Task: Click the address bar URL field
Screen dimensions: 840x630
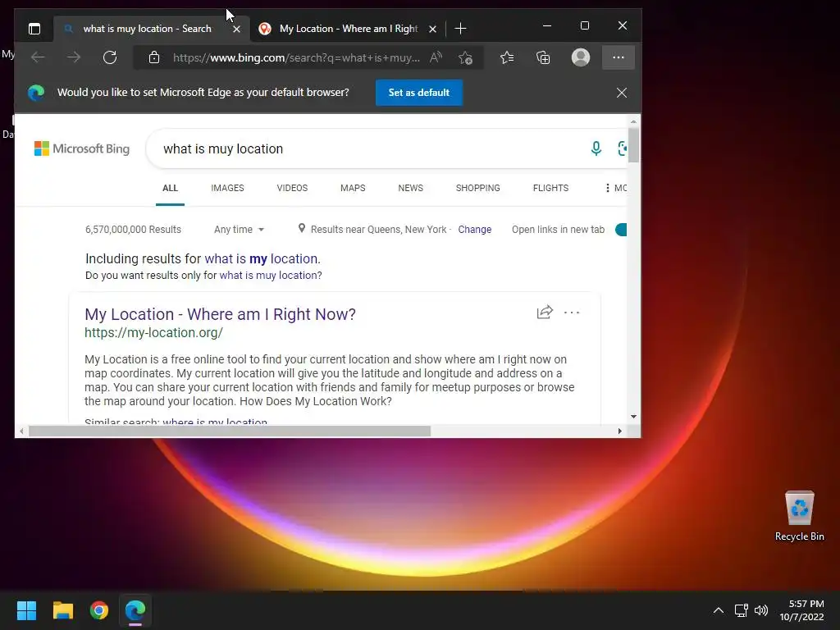Action: [296, 57]
